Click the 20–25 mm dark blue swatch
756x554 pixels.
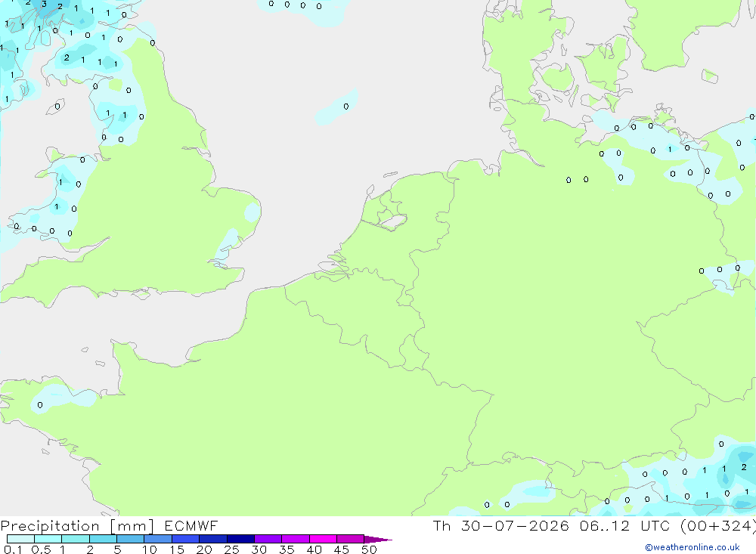(212, 539)
